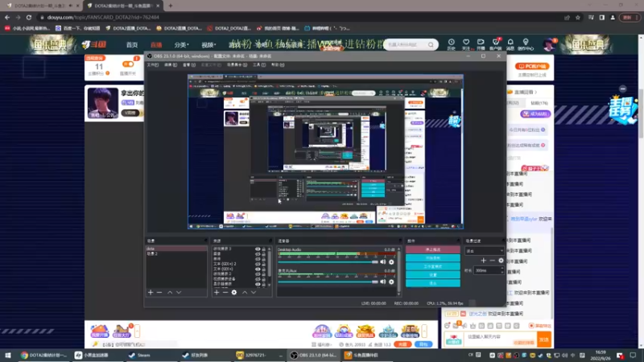Click the Douyu search magnifier icon
The height and width of the screenshot is (362, 644).
point(431,44)
